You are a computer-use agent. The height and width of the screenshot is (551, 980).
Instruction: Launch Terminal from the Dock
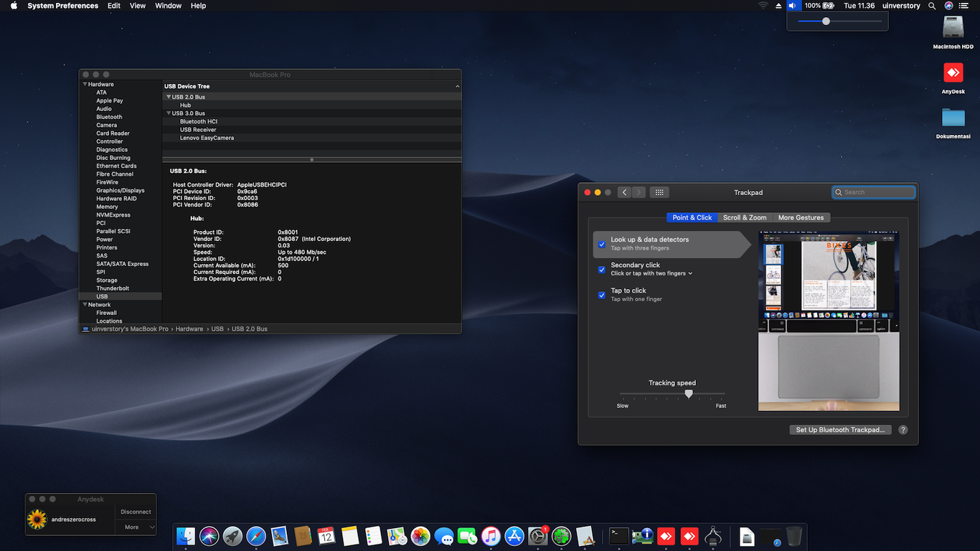point(618,536)
